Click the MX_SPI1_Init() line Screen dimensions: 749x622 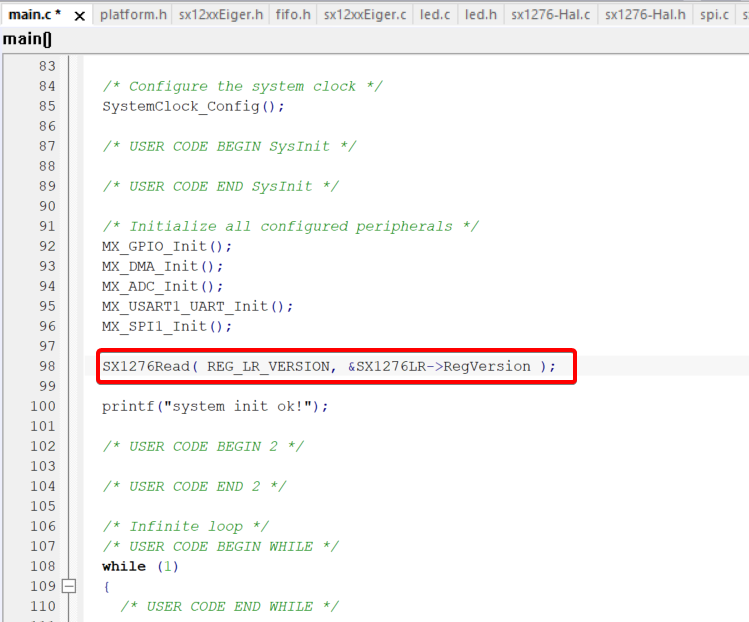click(x=166, y=327)
